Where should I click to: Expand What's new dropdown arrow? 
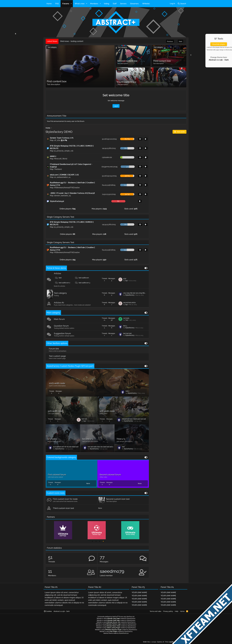click(x=87, y=4)
